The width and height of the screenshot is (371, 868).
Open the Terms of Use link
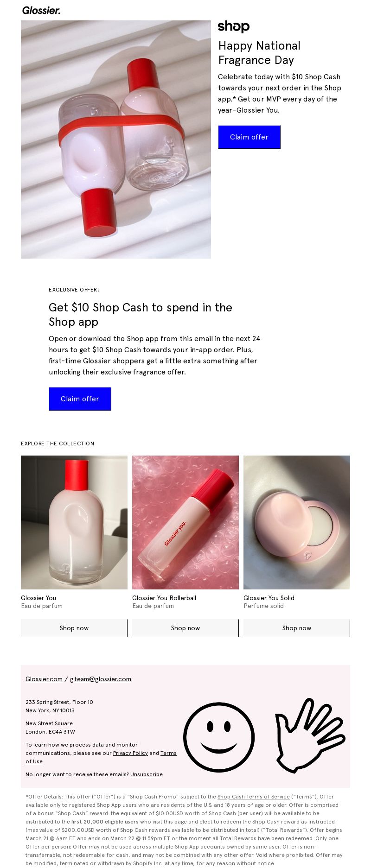tap(101, 757)
